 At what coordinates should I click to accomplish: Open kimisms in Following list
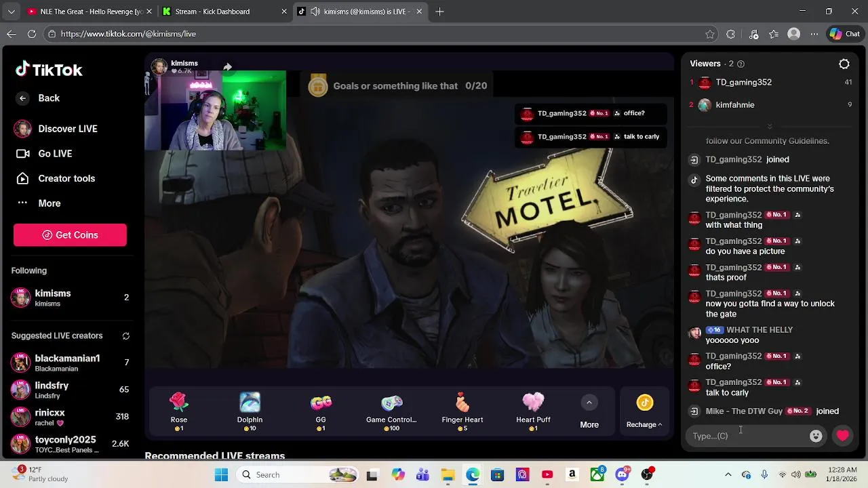(70, 298)
